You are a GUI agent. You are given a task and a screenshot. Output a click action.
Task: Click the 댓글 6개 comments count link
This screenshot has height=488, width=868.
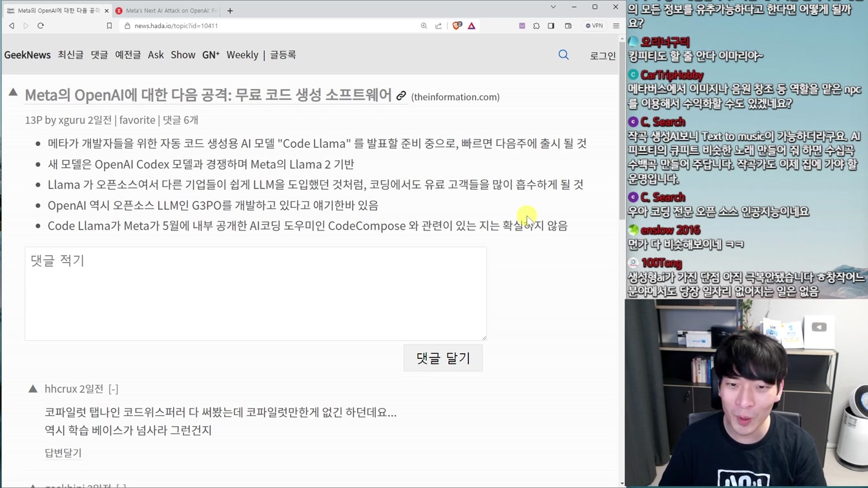(x=180, y=120)
